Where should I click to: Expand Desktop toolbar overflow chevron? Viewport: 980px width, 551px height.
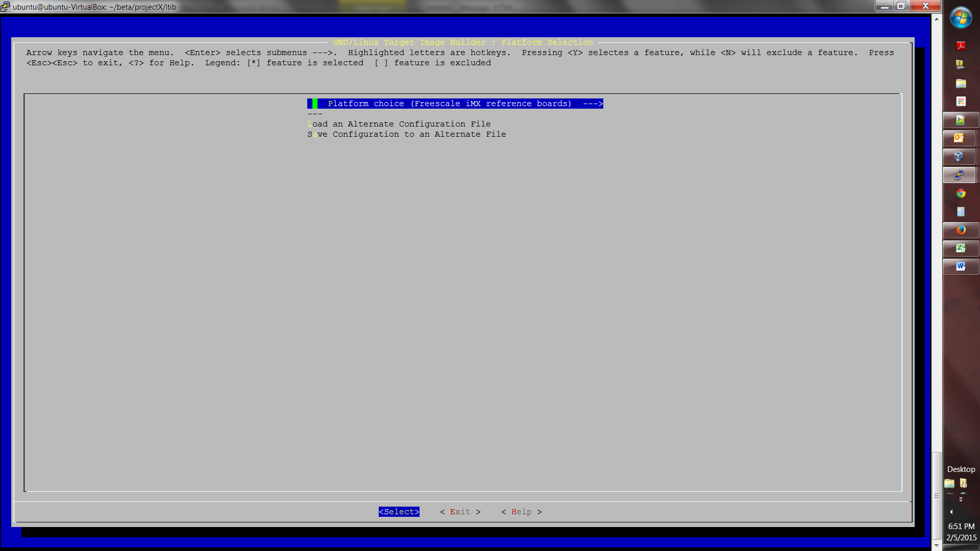(961, 498)
